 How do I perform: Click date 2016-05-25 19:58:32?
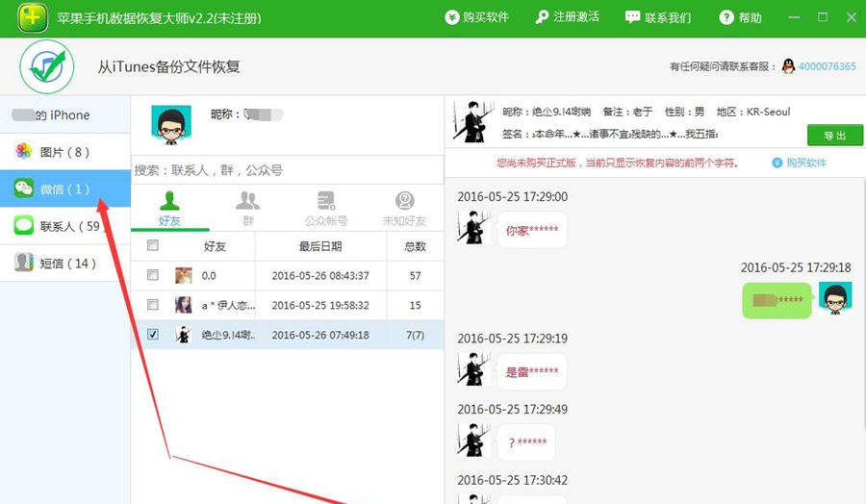[320, 305]
